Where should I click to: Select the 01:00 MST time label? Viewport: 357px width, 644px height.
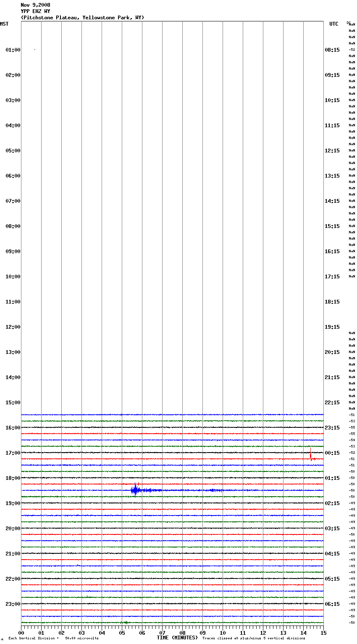pos(13,50)
